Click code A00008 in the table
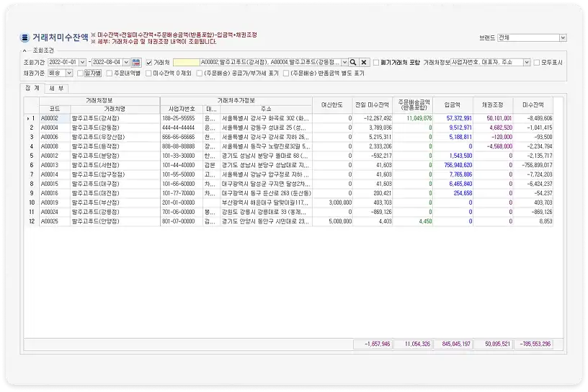 pyautogui.click(x=55, y=147)
